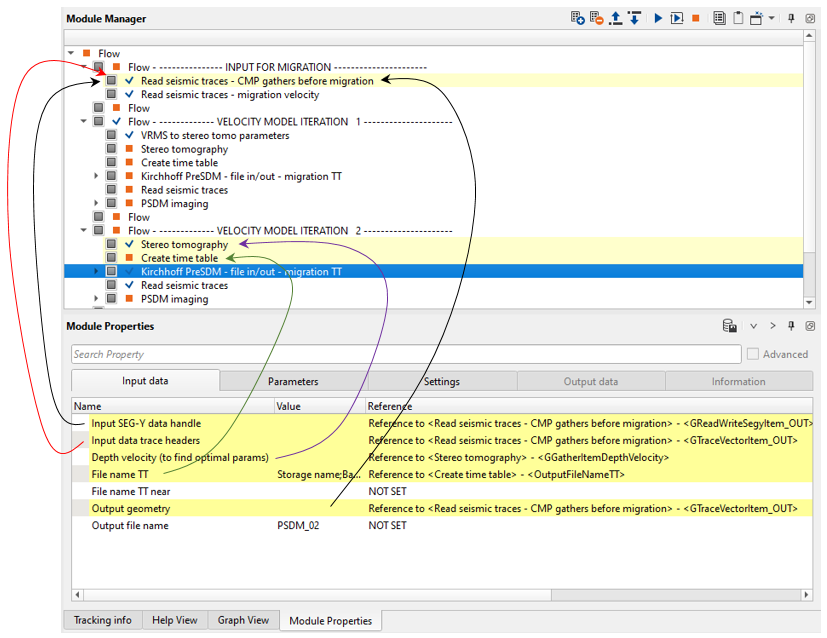Open the dropdown arrow beside the window icon
The height and width of the screenshot is (638, 827).
click(x=771, y=18)
